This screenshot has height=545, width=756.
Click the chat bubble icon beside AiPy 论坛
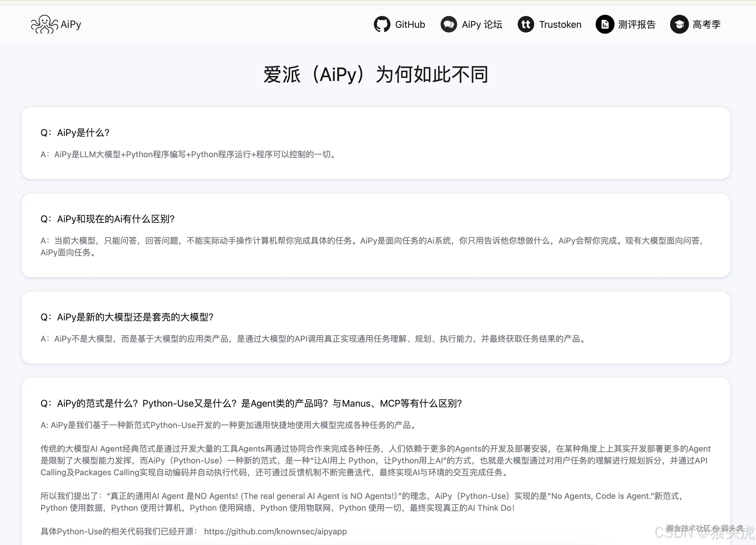coord(448,24)
